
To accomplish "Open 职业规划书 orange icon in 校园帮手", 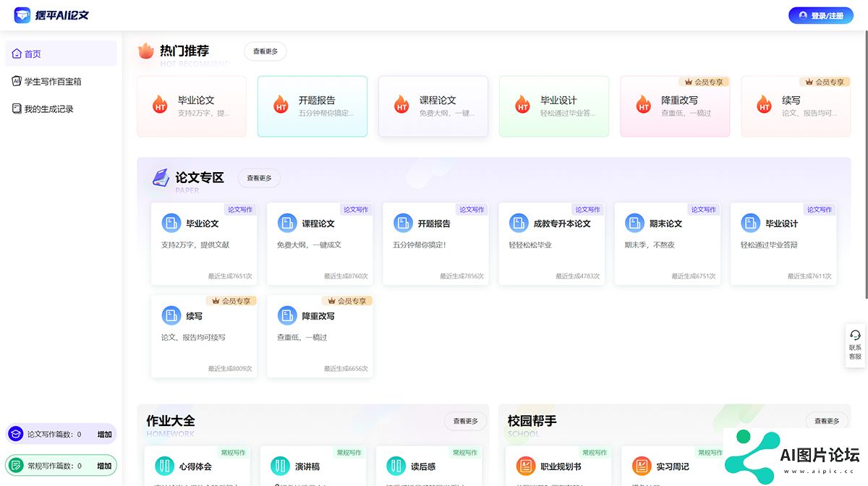I will click(526, 466).
